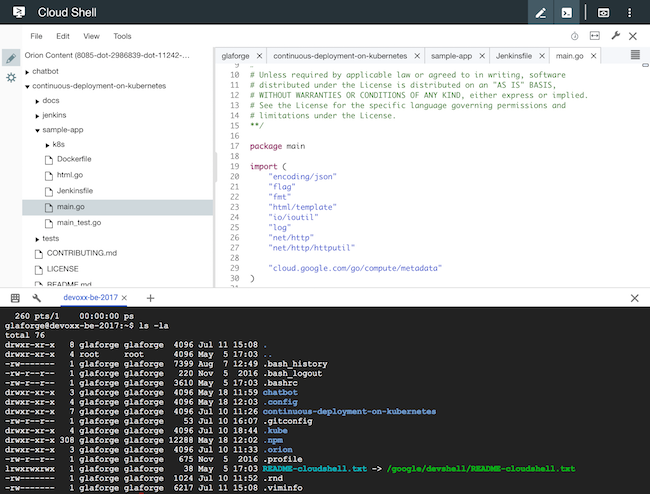Open the View menu
This screenshot has height=494, width=650.
91,36
